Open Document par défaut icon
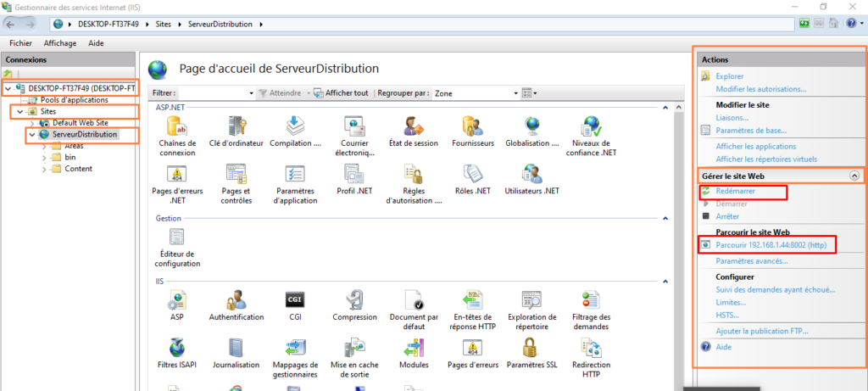 [x=414, y=299]
